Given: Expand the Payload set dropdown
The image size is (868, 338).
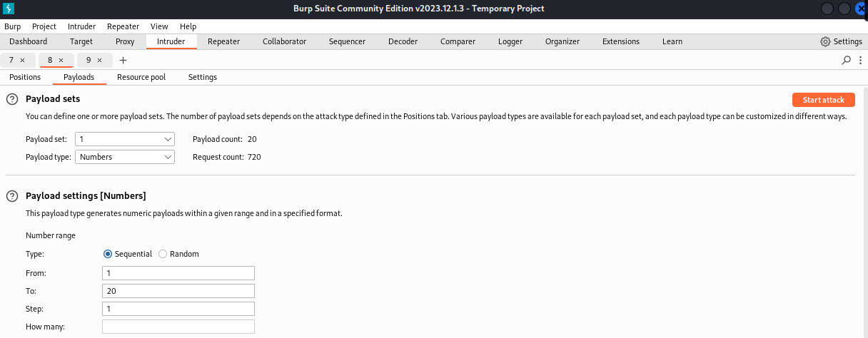Looking at the screenshot, I should click(x=125, y=139).
